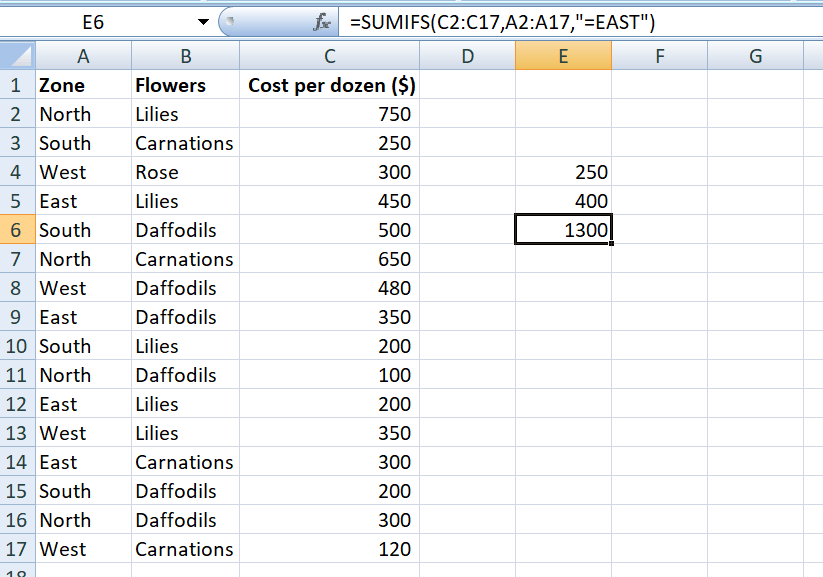Select cell E6 containing 1300
823x577 pixels.
563,230
